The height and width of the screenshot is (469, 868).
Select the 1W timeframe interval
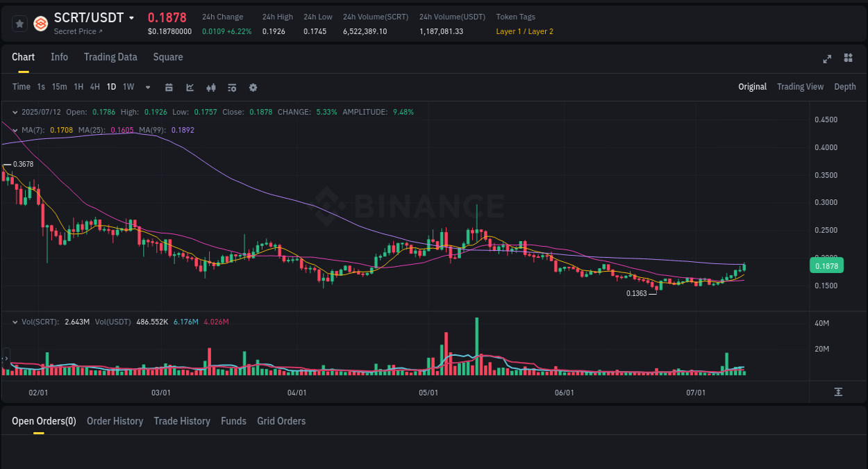(128, 87)
